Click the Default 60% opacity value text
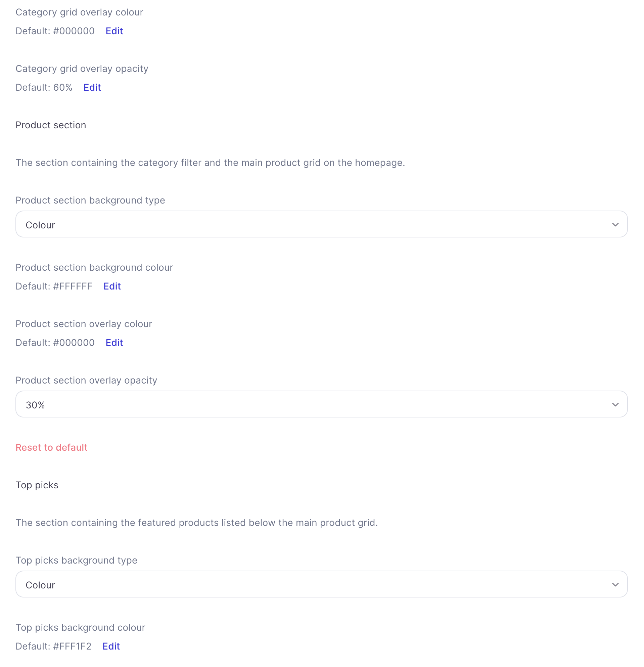 point(44,87)
